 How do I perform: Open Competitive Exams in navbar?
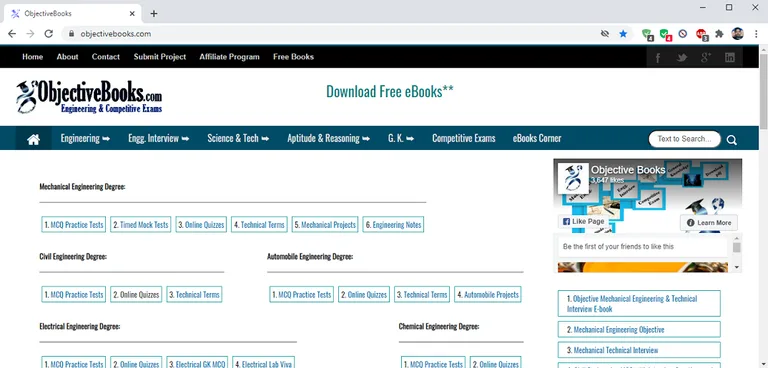[x=463, y=139]
